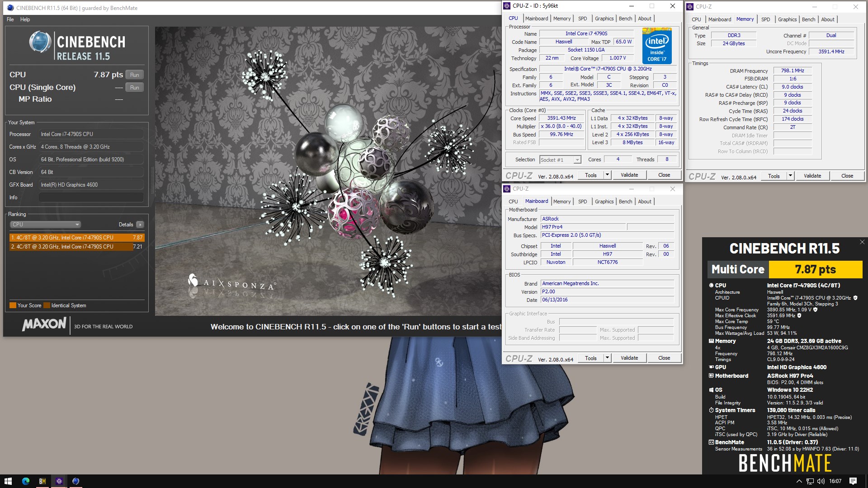Switch to SPD tab in Memory CPU-Z window

coord(765,19)
